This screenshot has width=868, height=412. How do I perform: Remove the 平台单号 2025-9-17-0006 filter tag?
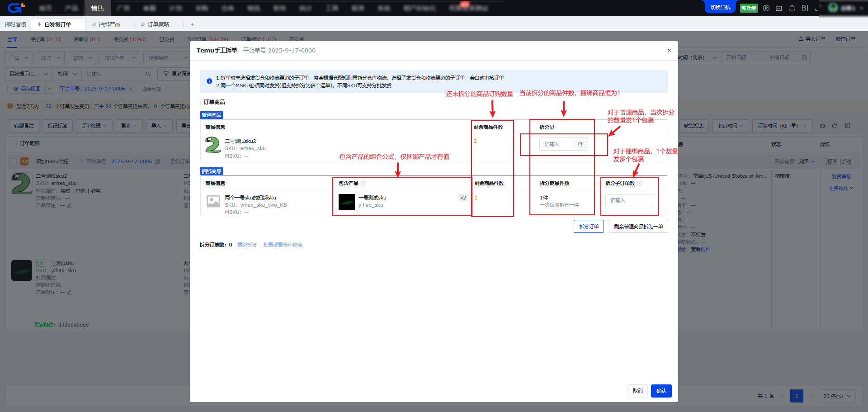(x=131, y=89)
